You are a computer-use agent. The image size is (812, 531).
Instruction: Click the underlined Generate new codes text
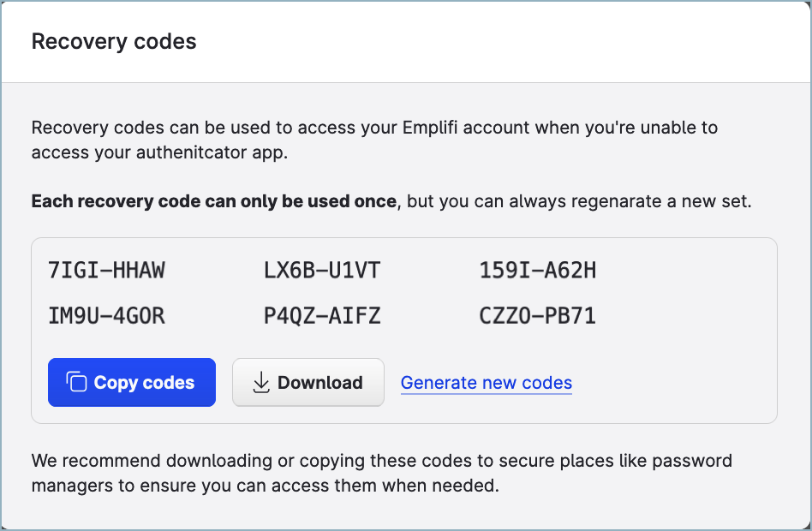[x=486, y=382]
